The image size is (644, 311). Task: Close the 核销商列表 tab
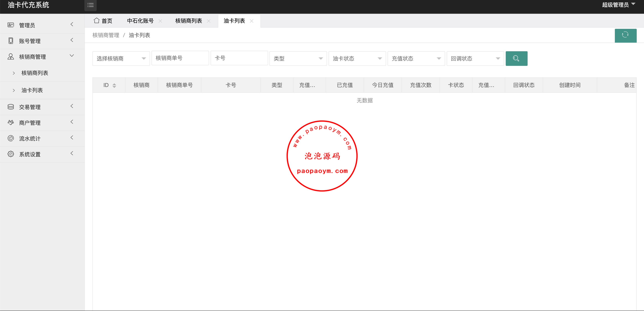[x=208, y=21]
